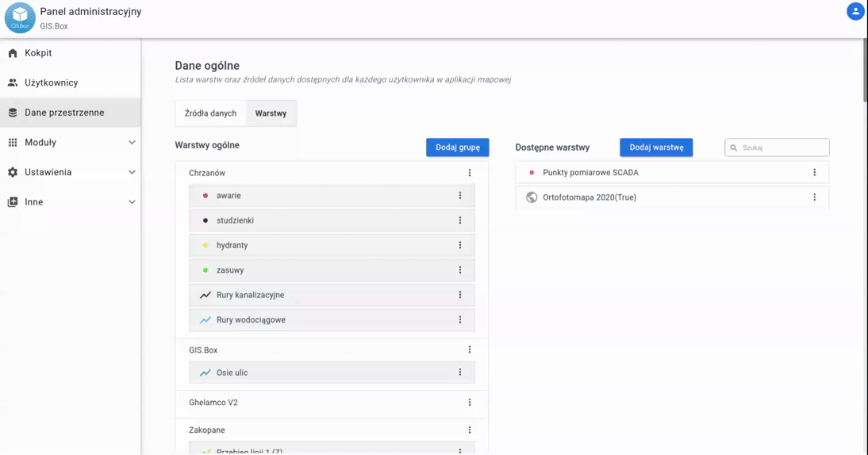Click the Rury kanalizacyjne line icon

tap(205, 295)
